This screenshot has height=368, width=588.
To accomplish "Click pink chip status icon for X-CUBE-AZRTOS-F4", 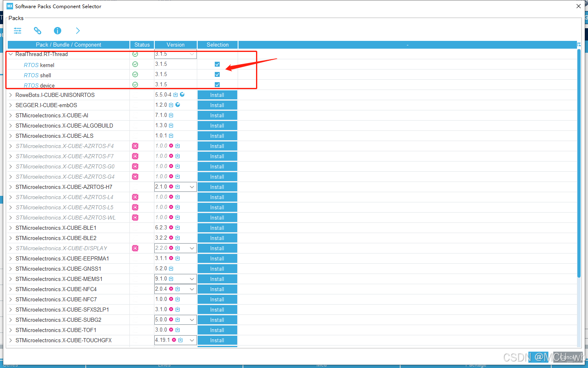I will (135, 146).
